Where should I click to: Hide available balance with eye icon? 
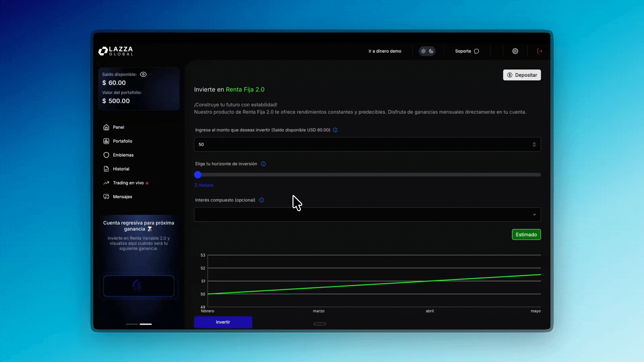143,74
